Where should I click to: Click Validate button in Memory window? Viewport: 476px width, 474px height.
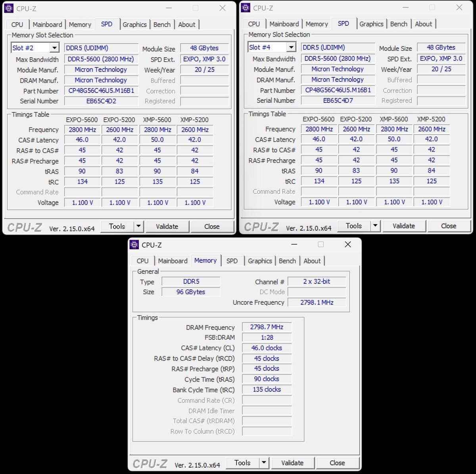click(292, 463)
